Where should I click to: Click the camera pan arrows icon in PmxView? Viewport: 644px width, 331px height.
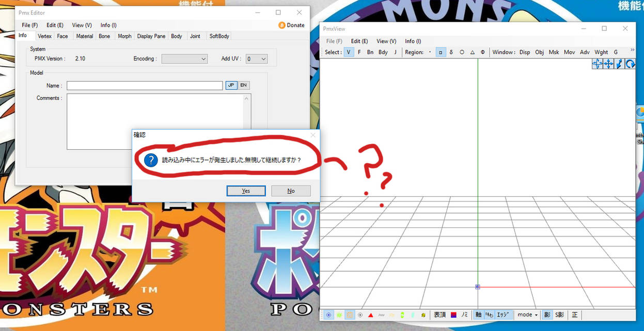tap(598, 64)
